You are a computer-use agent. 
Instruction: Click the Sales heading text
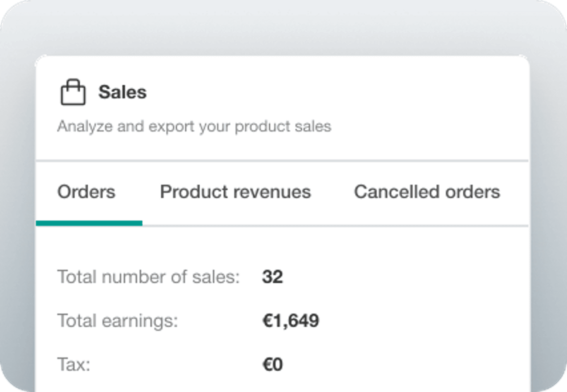point(122,92)
